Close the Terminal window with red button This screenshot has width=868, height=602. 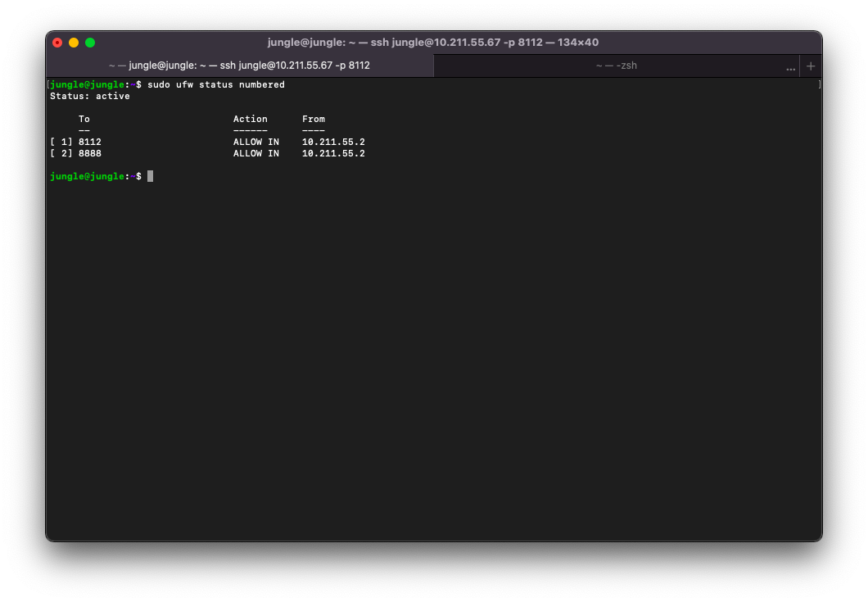click(x=57, y=43)
